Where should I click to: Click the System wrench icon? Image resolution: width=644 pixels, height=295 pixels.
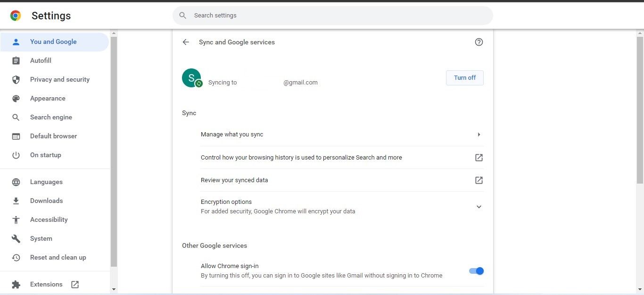coord(16,239)
